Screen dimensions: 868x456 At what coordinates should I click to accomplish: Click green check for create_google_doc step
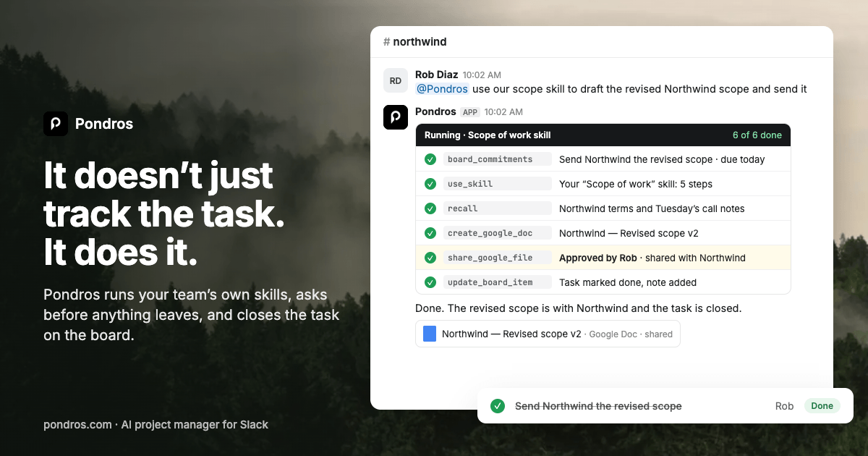[430, 233]
